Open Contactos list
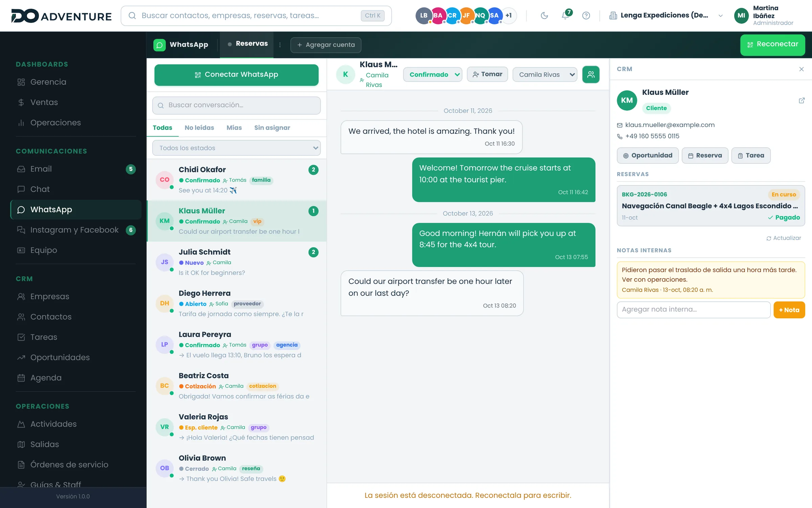The image size is (812, 508). point(76,317)
